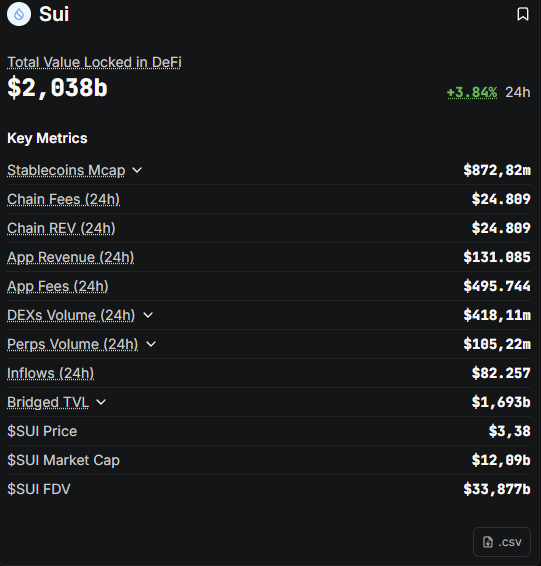Click the +3.84% 24h change value
This screenshot has width=541, height=566.
[x=472, y=92]
